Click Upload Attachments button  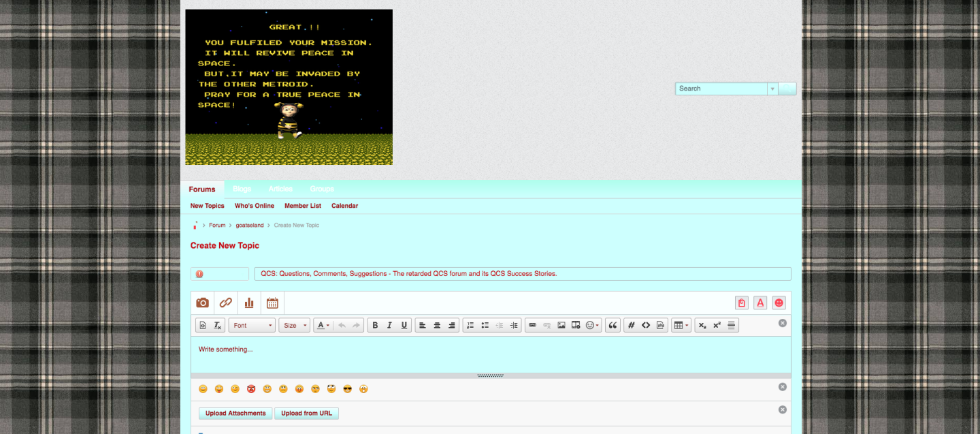235,414
